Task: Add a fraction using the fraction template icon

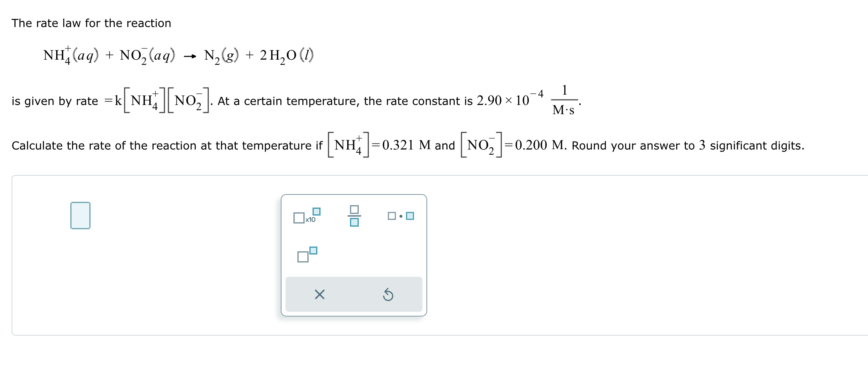Action: (354, 216)
